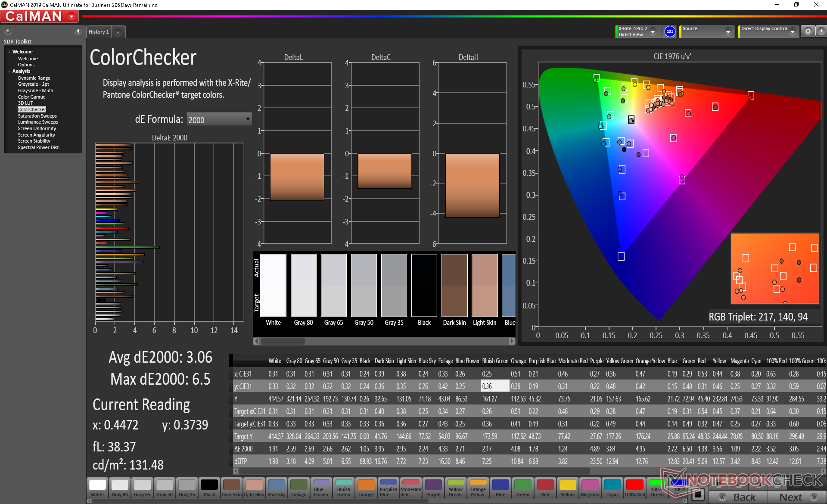Collapse the SDR Toolkit sidebar arrow

pyautogui.click(x=78, y=31)
